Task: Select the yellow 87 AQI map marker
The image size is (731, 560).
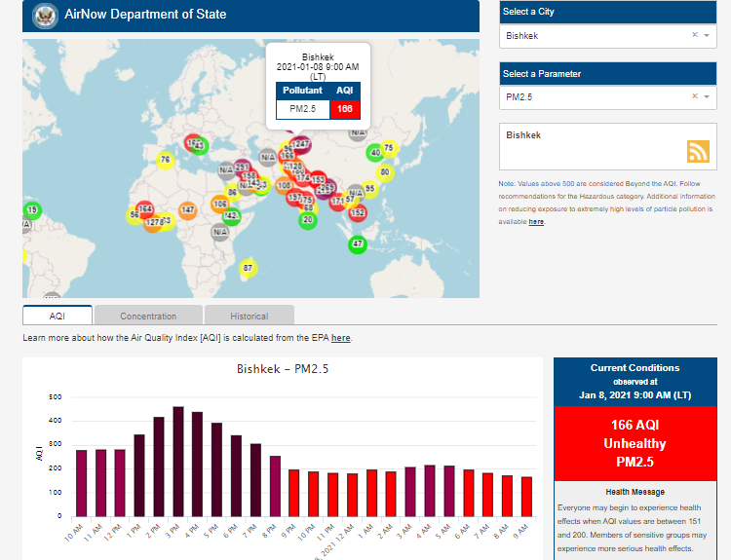Action: pos(248,268)
